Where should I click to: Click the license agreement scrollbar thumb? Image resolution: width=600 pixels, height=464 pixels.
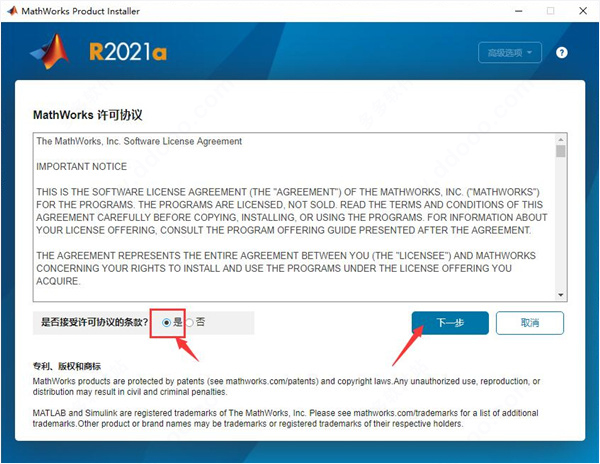[561, 151]
